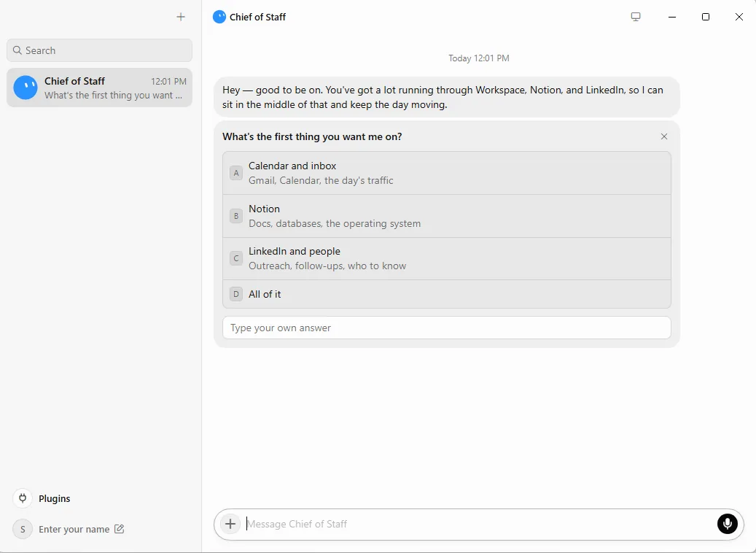Dismiss the question card with the X
The width and height of the screenshot is (756, 553).
[x=664, y=136]
